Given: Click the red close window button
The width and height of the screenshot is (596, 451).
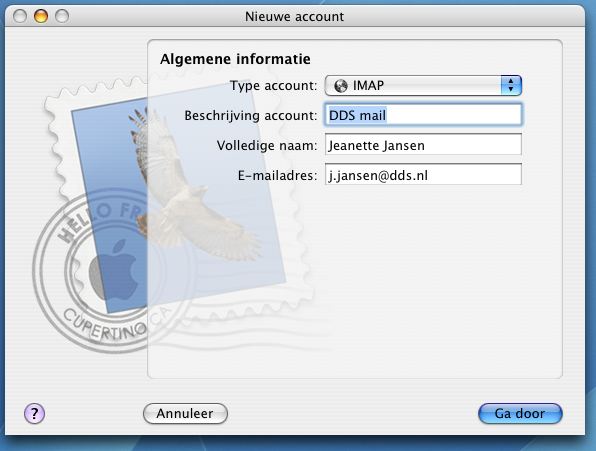Looking at the screenshot, I should tap(20, 16).
